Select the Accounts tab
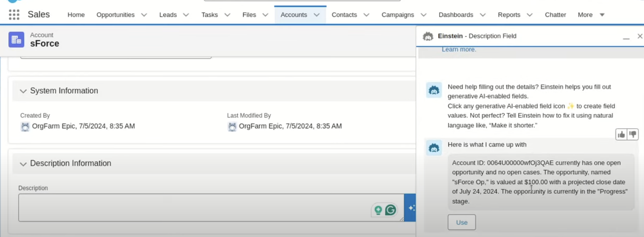 click(294, 15)
